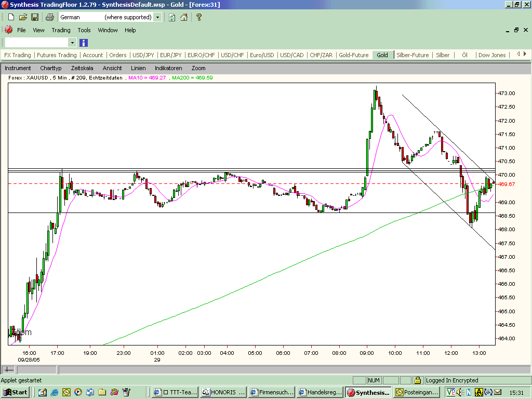Open the folder quick launch icon
532x399 pixels.
click(x=102, y=393)
